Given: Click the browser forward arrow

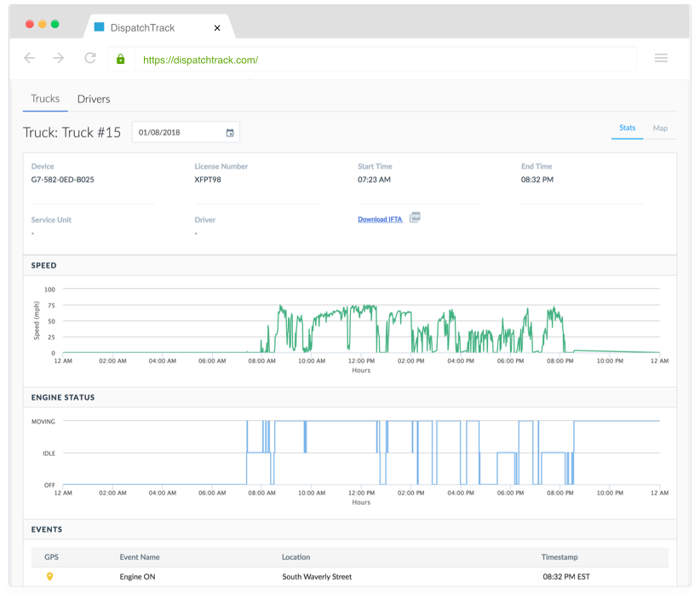Looking at the screenshot, I should point(59,58).
